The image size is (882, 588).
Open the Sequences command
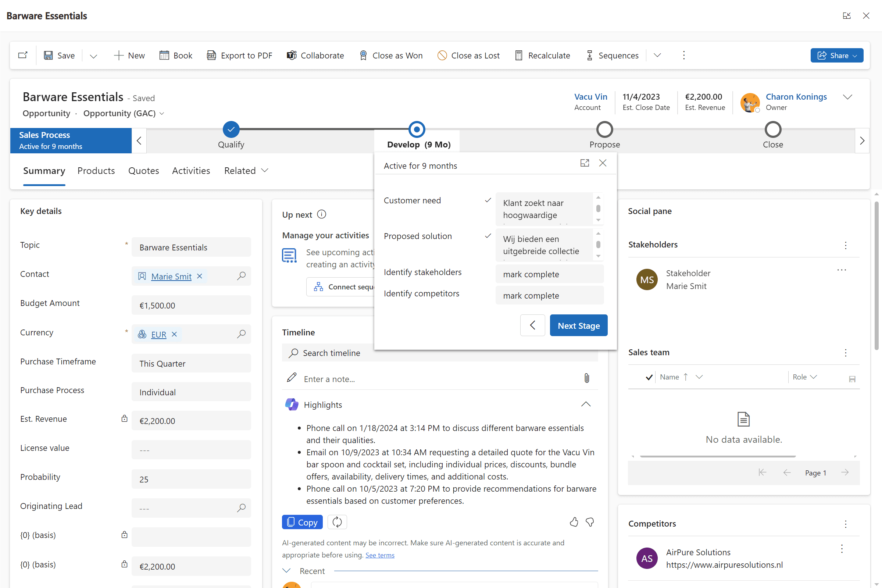point(613,56)
